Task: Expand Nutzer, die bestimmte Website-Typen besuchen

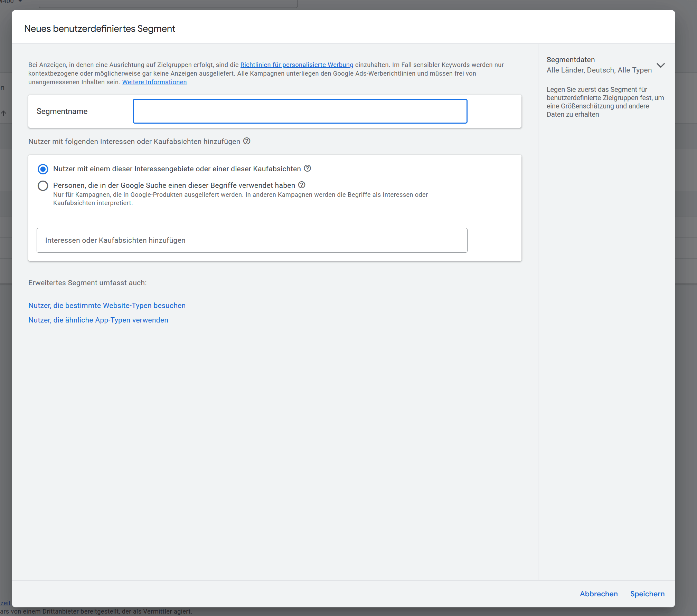Action: [x=107, y=306]
